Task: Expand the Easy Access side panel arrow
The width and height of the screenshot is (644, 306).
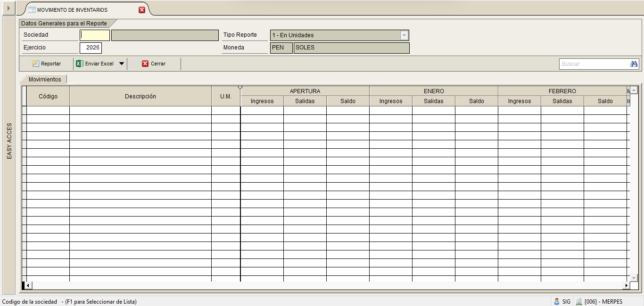Action: pos(8,8)
